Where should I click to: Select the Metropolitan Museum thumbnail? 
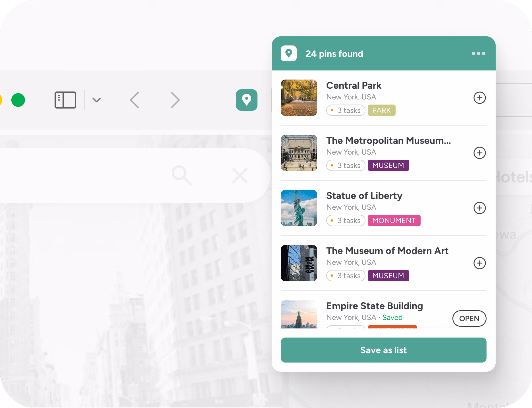299,153
